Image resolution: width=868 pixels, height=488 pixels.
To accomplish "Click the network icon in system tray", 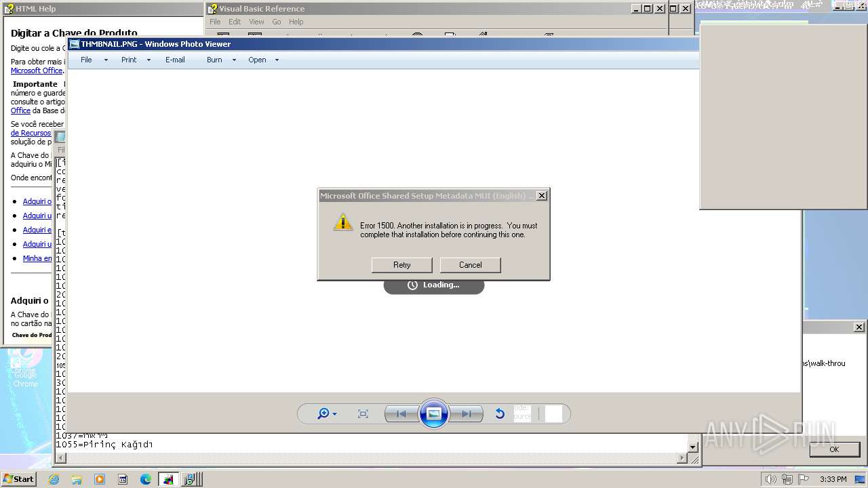I will 787,479.
